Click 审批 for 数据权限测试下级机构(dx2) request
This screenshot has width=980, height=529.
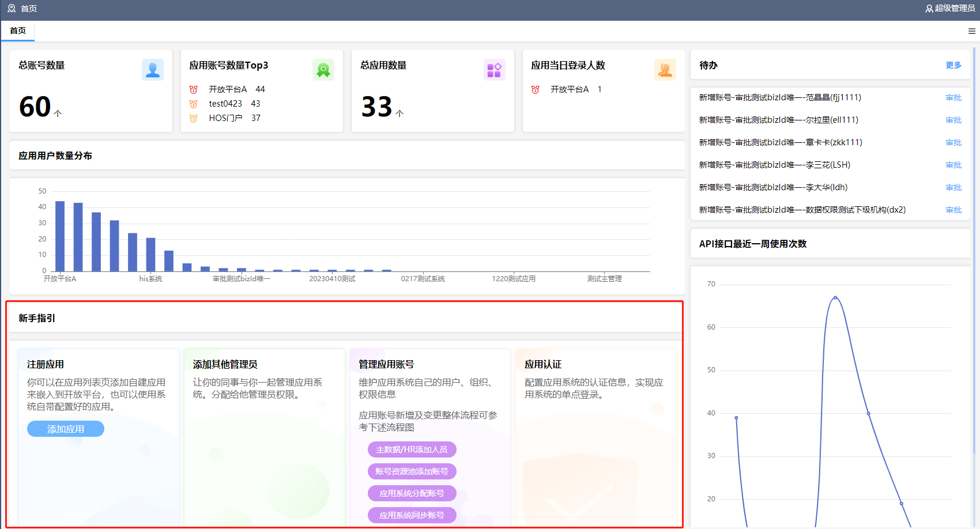tap(953, 210)
